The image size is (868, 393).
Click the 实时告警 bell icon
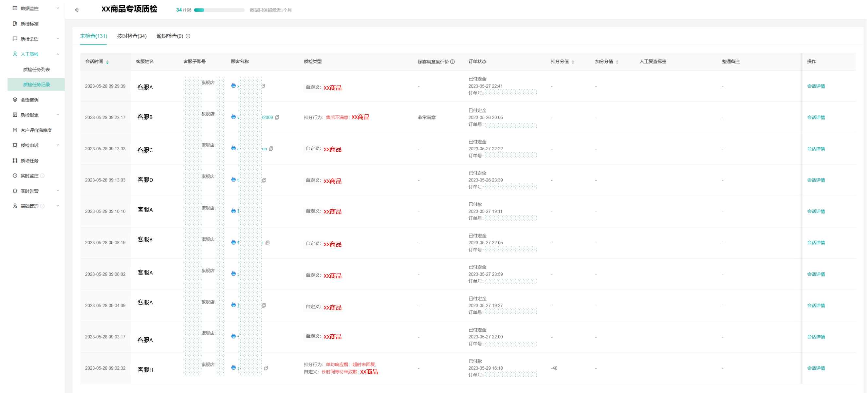point(15,191)
